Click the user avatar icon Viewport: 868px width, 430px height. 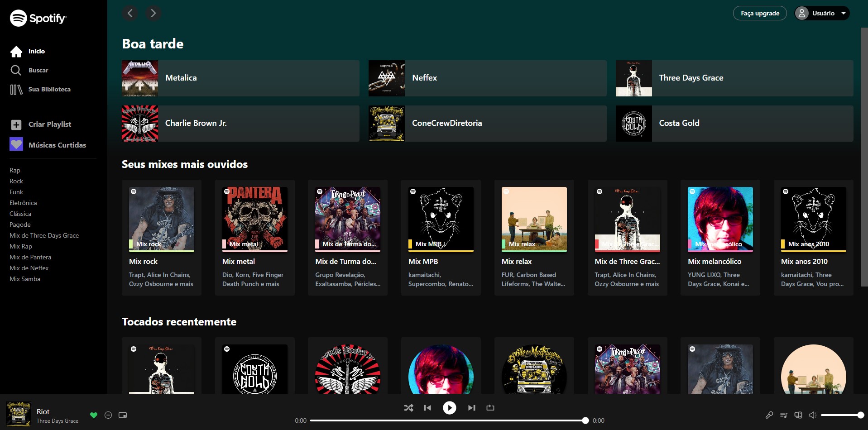pos(802,13)
